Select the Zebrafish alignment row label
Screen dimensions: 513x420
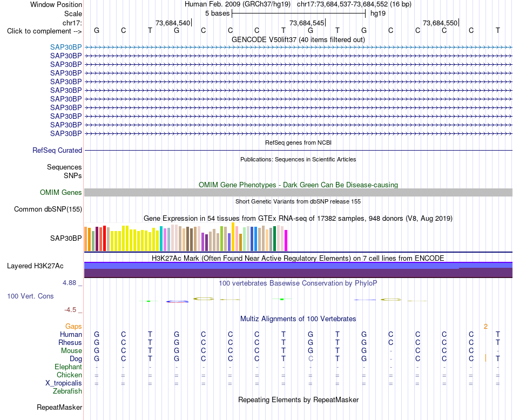tap(67, 391)
